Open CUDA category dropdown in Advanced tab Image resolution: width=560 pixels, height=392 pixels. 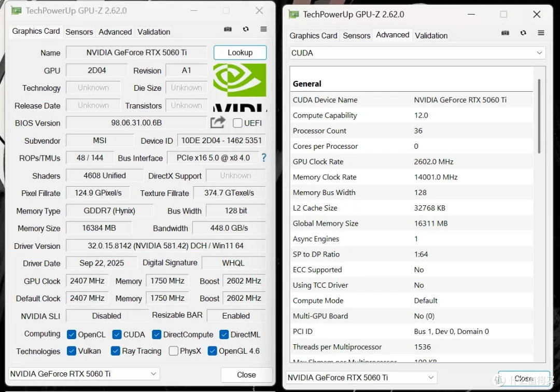click(417, 53)
